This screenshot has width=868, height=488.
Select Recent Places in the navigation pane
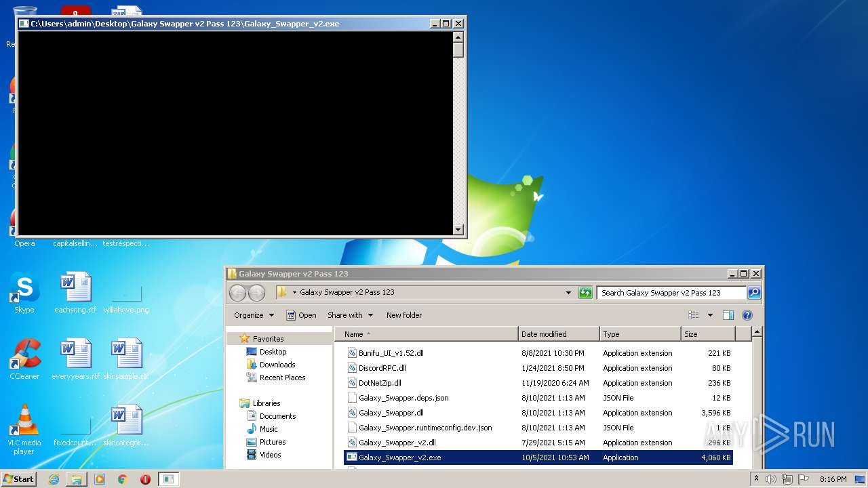click(282, 378)
